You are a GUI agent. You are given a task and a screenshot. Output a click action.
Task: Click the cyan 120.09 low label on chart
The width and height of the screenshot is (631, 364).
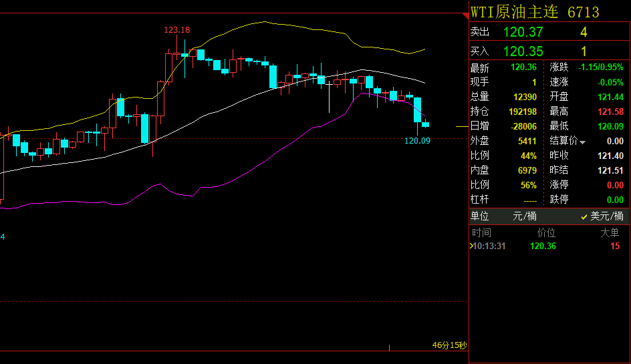pyautogui.click(x=417, y=141)
